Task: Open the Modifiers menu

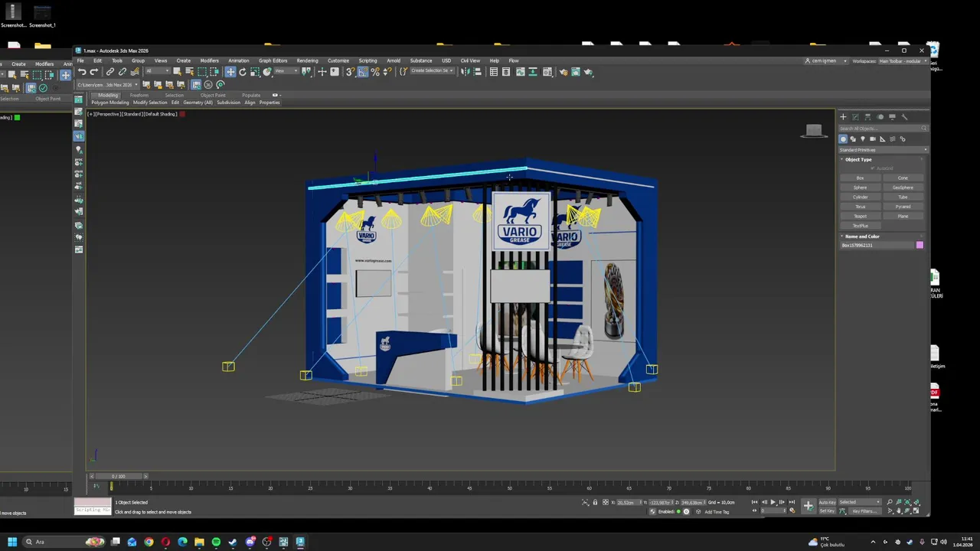Action: [x=209, y=60]
